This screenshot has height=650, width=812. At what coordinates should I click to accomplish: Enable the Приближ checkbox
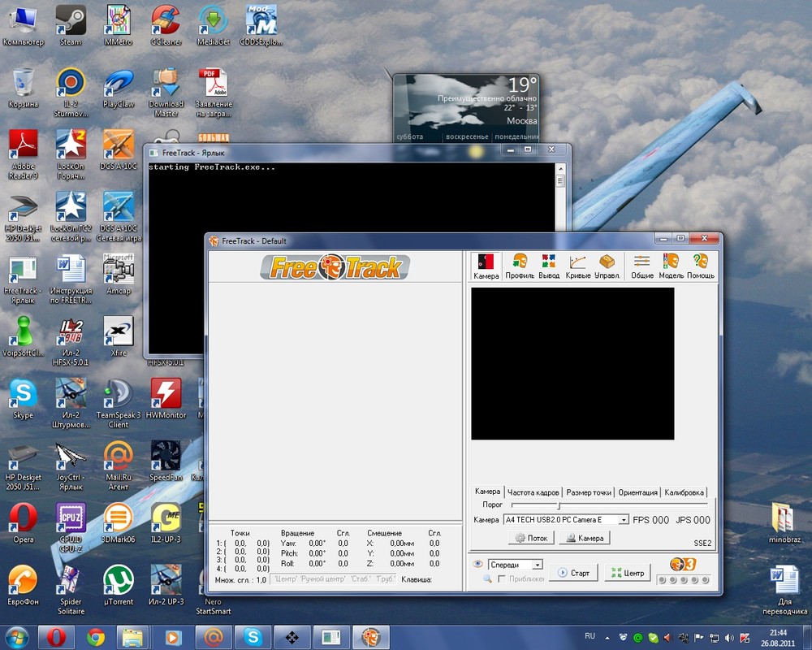point(502,578)
